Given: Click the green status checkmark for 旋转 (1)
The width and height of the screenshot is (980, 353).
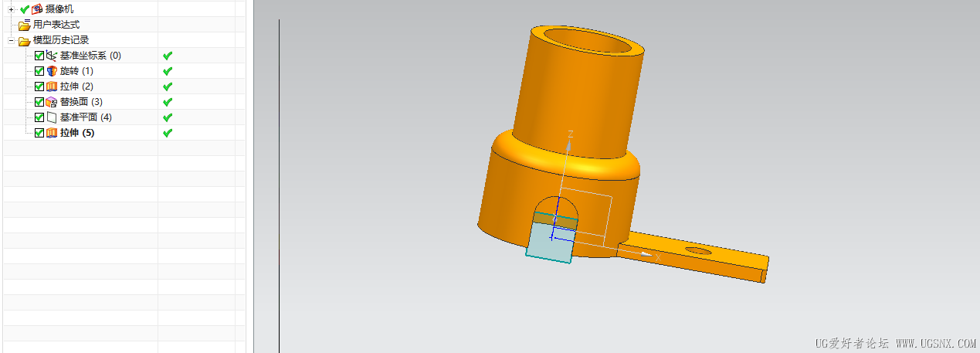Looking at the screenshot, I should click(168, 71).
